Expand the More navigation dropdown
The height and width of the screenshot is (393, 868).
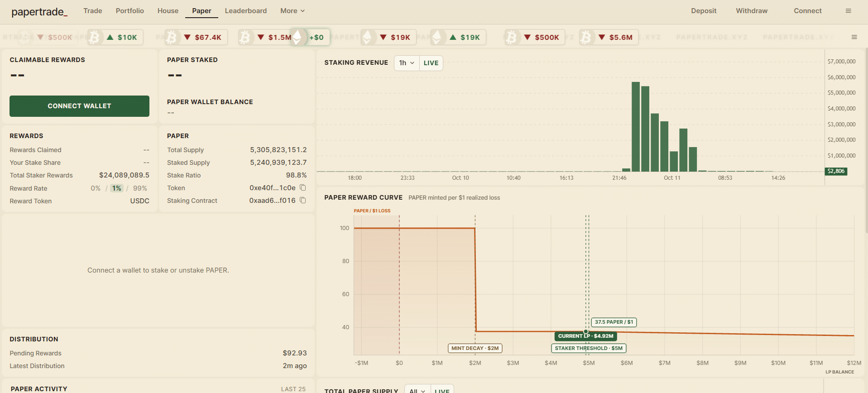point(293,11)
